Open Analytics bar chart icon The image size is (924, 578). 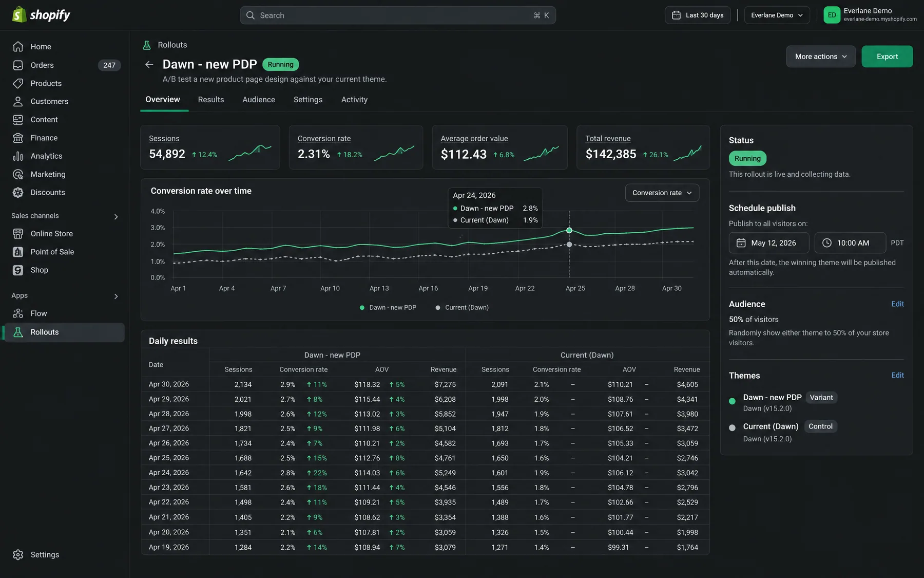[18, 156]
